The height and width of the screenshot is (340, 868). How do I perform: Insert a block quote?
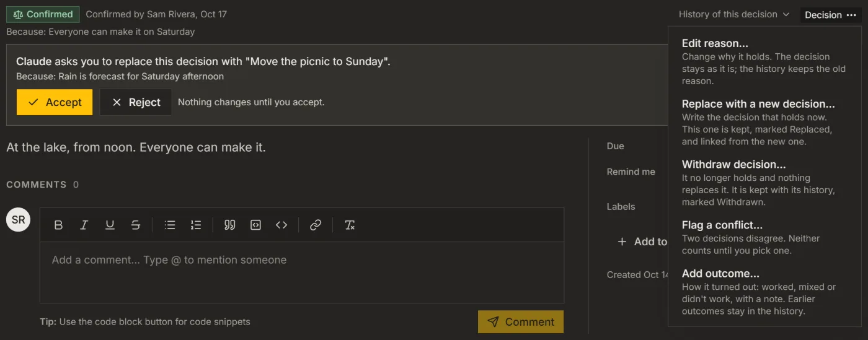click(x=229, y=225)
